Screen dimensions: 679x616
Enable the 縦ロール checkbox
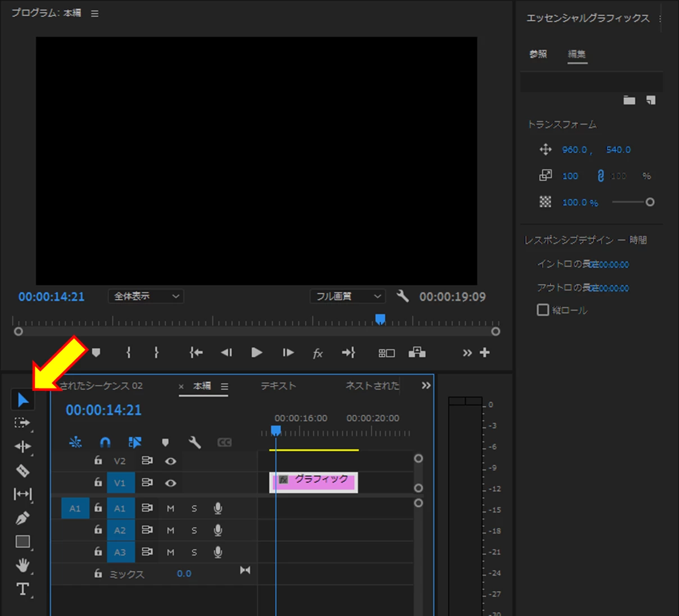point(543,310)
